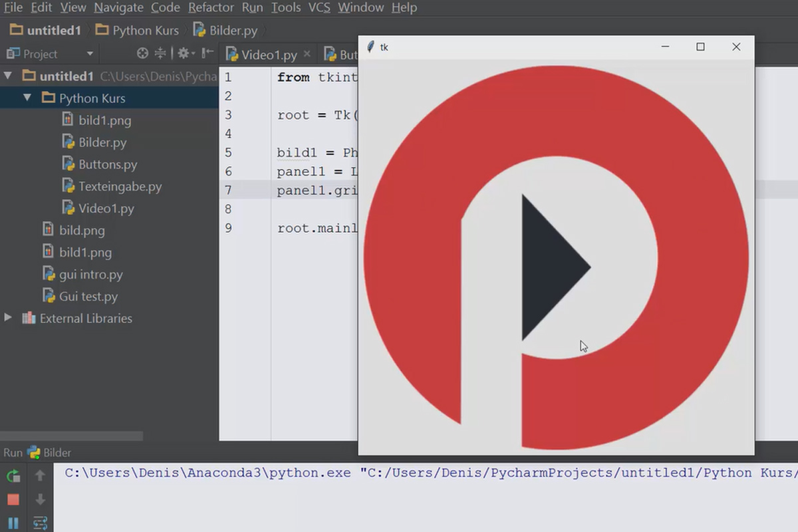Open the Tools menu

[x=286, y=8]
